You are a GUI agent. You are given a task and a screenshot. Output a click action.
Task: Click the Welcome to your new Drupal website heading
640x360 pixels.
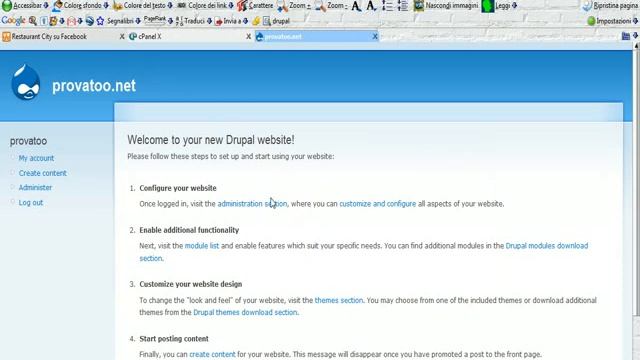tap(211, 140)
